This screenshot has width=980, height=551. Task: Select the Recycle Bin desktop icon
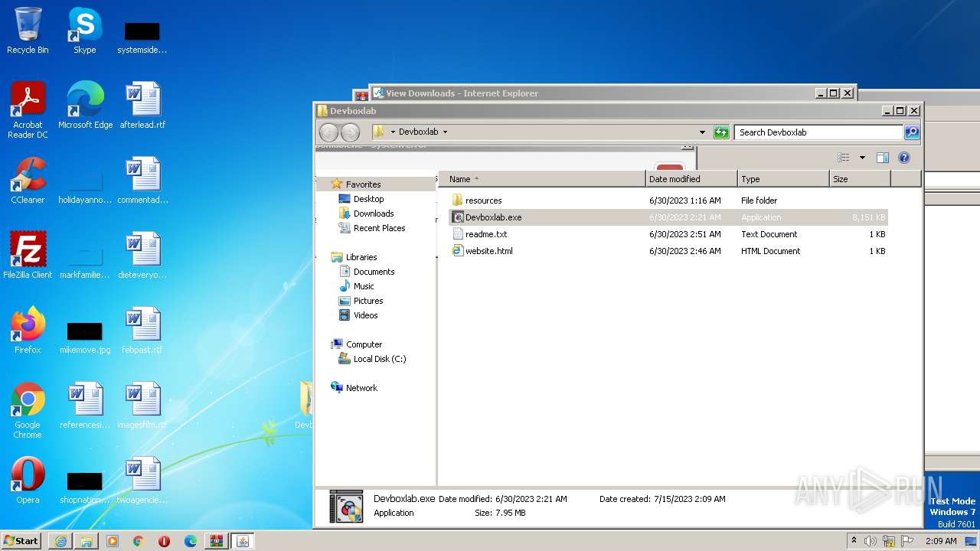28,31
